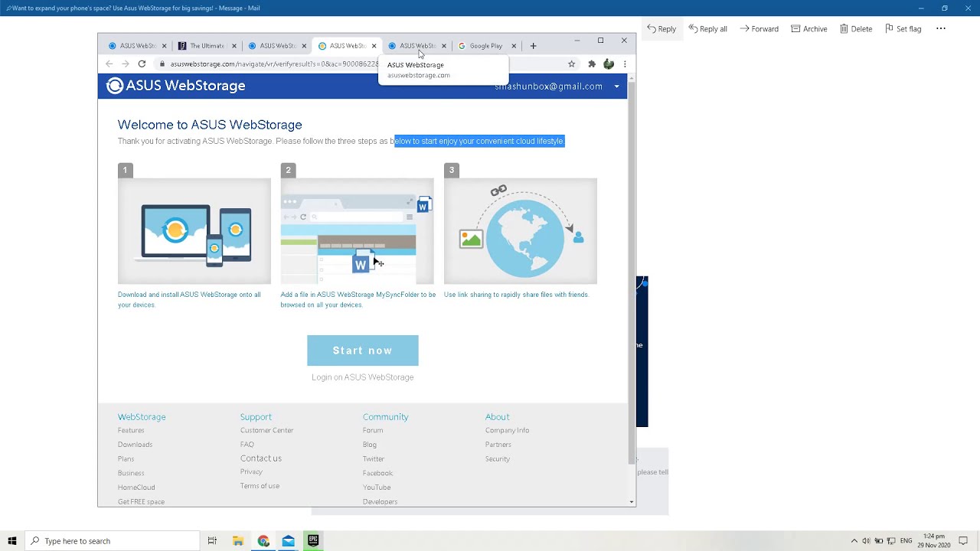Open the Downloads footer link

pyautogui.click(x=135, y=445)
